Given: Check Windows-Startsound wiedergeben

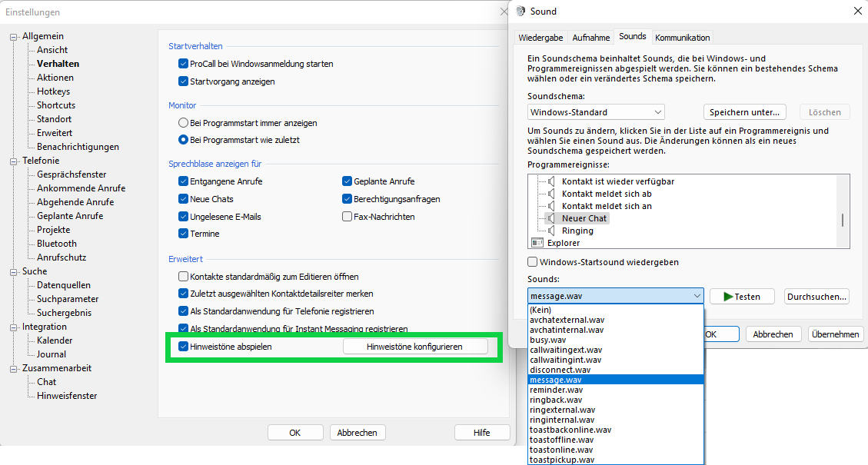Looking at the screenshot, I should click(533, 262).
